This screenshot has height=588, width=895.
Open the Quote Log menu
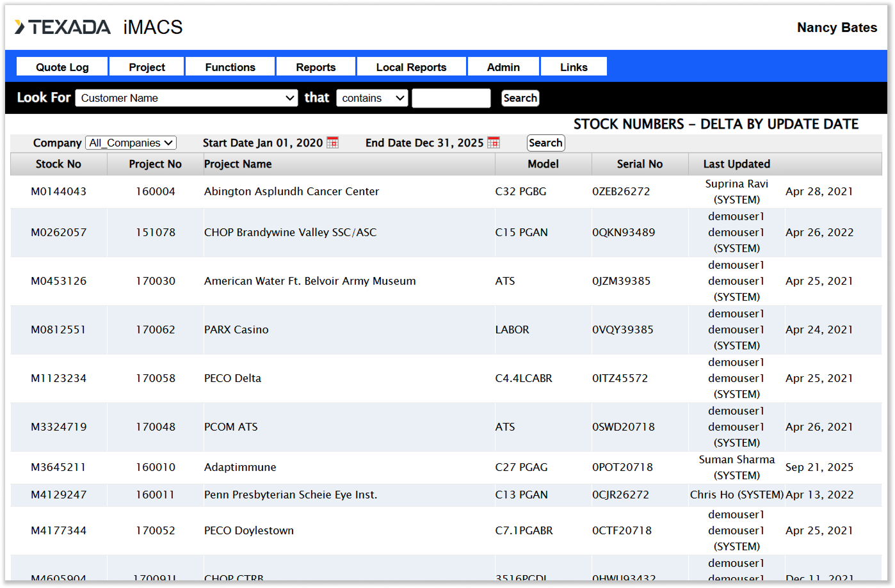(x=62, y=67)
